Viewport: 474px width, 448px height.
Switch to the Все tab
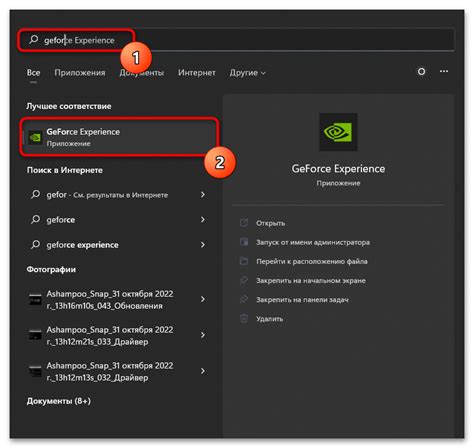pyautogui.click(x=33, y=73)
